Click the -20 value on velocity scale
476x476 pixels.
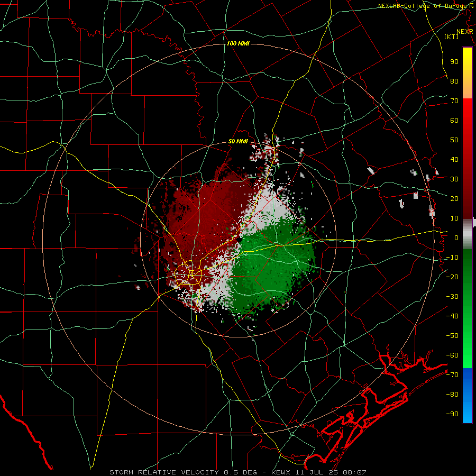452,277
